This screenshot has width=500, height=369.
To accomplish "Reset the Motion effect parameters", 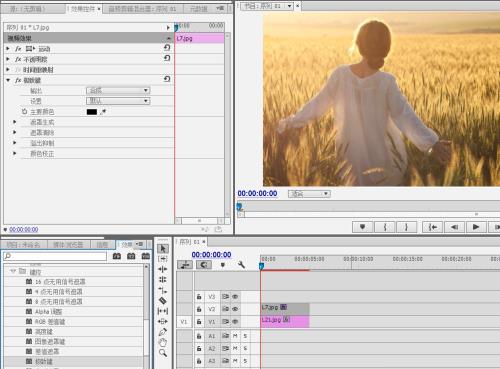I will [167, 48].
